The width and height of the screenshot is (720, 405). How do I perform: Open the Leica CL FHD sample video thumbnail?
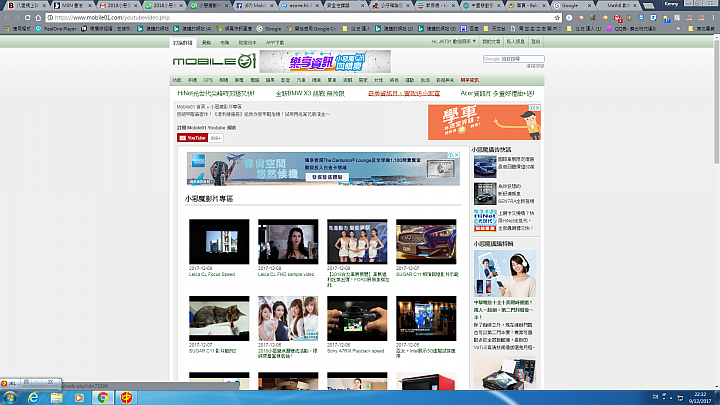pyautogui.click(x=288, y=242)
